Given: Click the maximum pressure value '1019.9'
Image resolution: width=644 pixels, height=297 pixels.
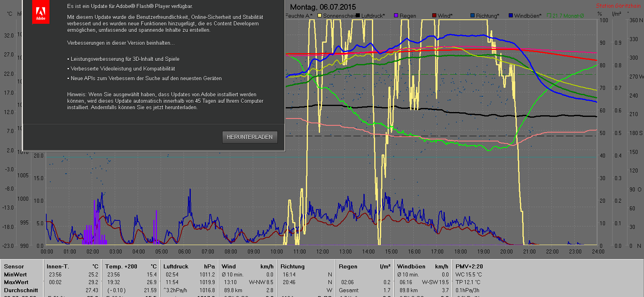Looking at the screenshot, I should coord(207,282).
